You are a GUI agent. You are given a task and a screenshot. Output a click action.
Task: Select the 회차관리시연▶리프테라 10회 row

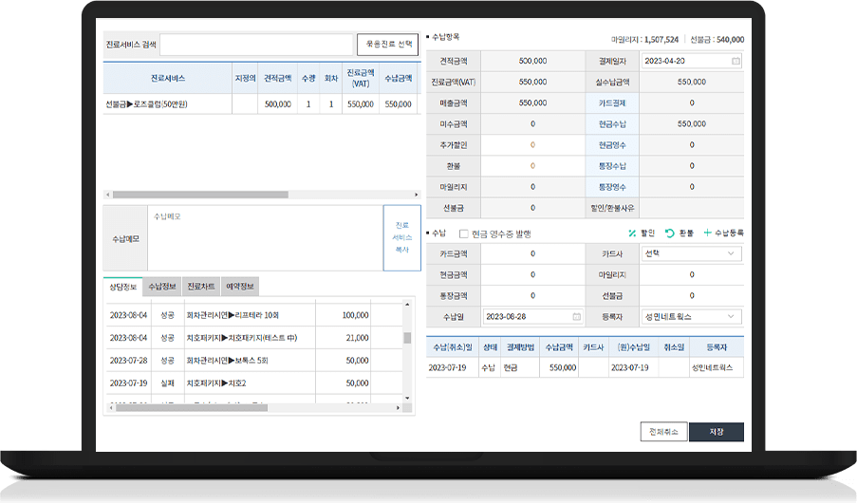pyautogui.click(x=254, y=315)
